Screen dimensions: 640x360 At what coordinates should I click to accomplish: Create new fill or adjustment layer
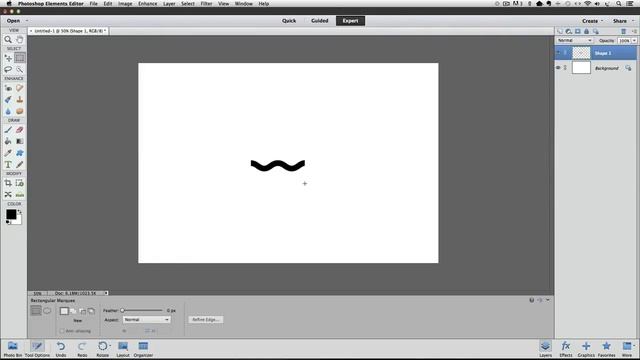pyautogui.click(x=569, y=31)
